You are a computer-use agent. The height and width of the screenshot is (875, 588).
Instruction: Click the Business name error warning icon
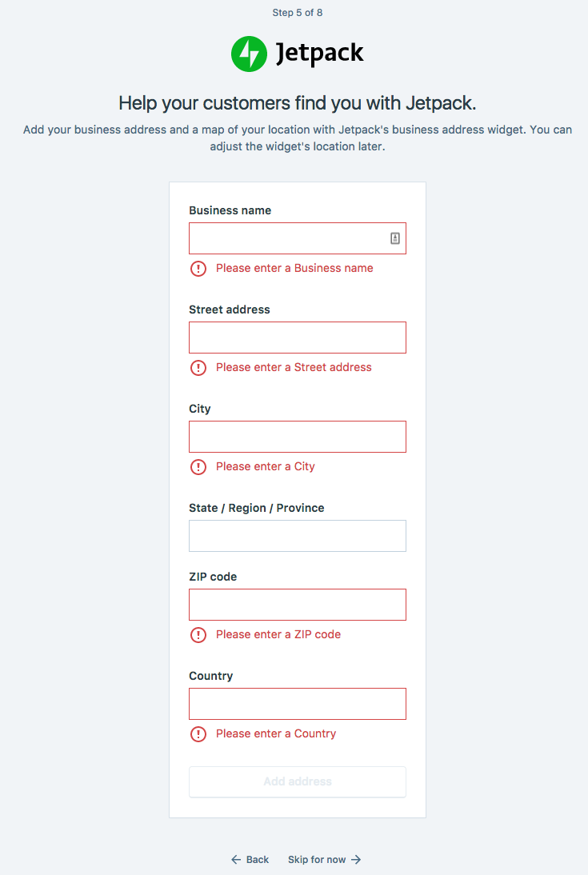(x=198, y=269)
